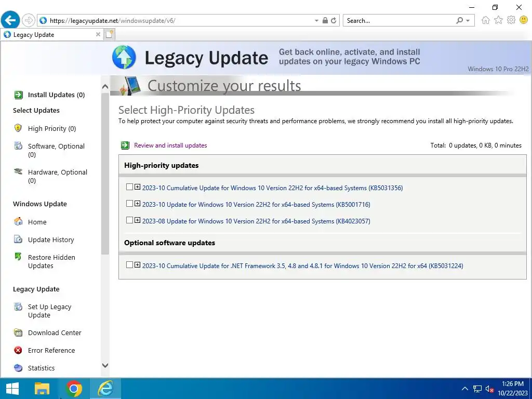
Task: Click the security lock icon in address bar
Action: 325,20
